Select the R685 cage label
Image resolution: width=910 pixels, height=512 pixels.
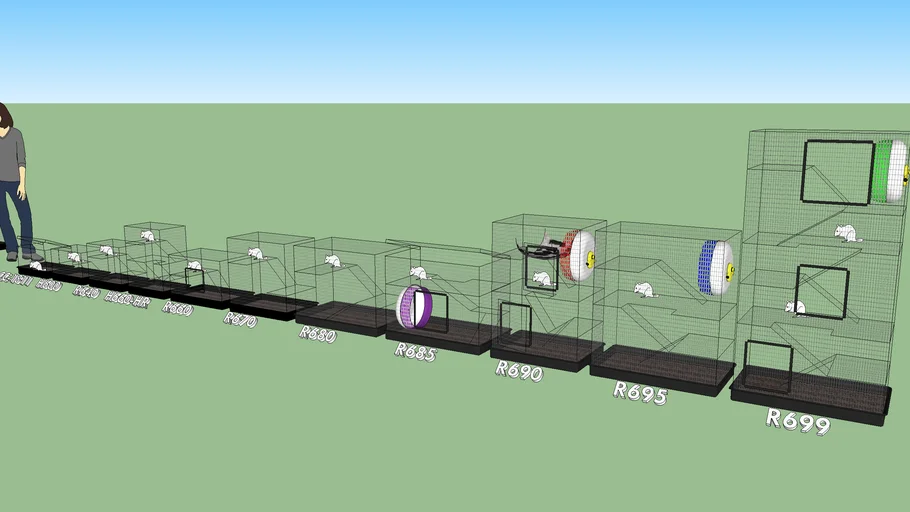pos(414,351)
